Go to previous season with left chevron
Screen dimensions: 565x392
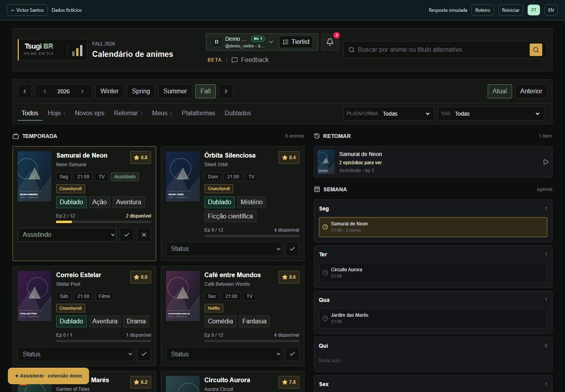tap(25, 91)
